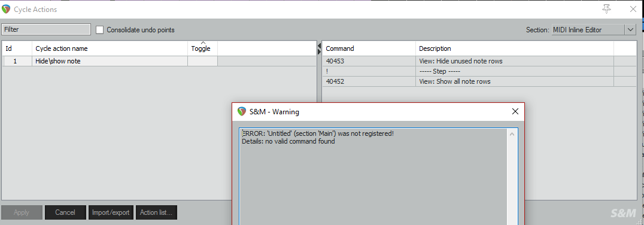Sort by Cycle action name column header
Screen dimensions: 644x225
tap(110, 48)
